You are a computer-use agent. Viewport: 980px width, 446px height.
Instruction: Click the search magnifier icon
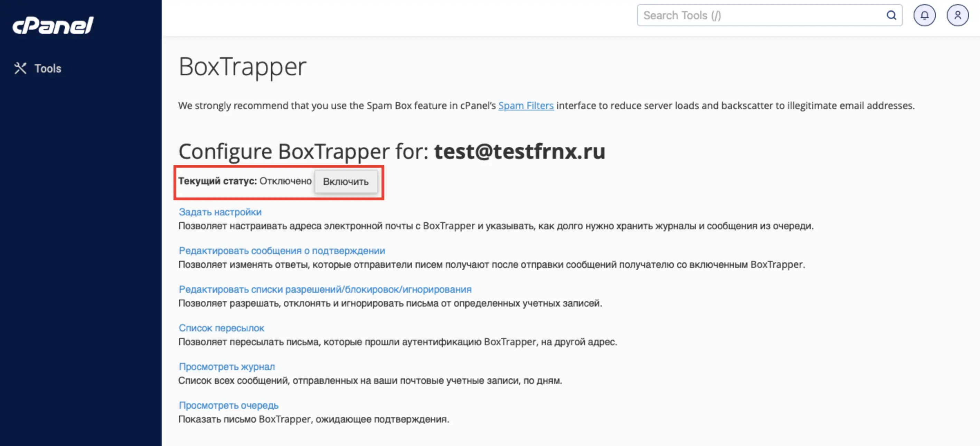click(x=891, y=15)
